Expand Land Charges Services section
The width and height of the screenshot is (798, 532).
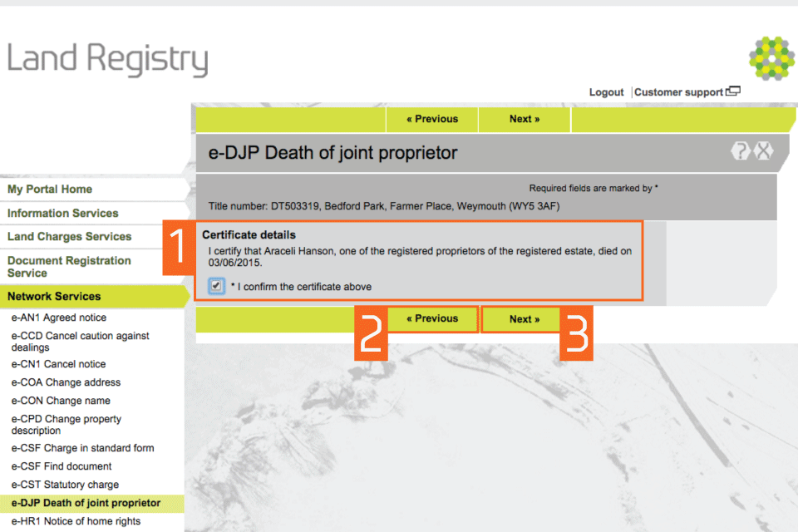[x=70, y=237]
